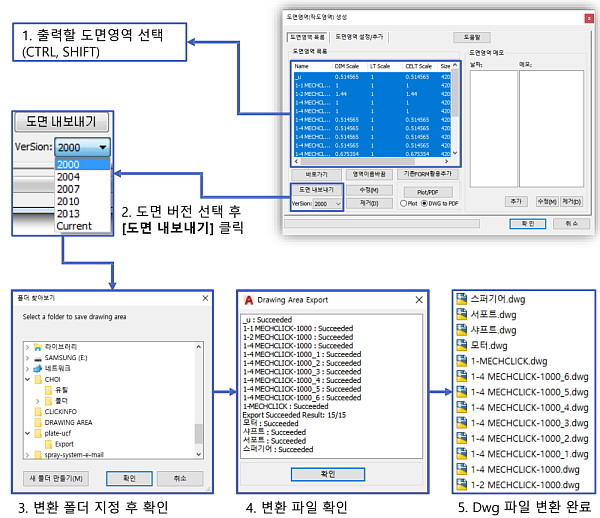Click the Plot/PDF button
Viewport: 600px width, 518px height.
click(x=427, y=192)
